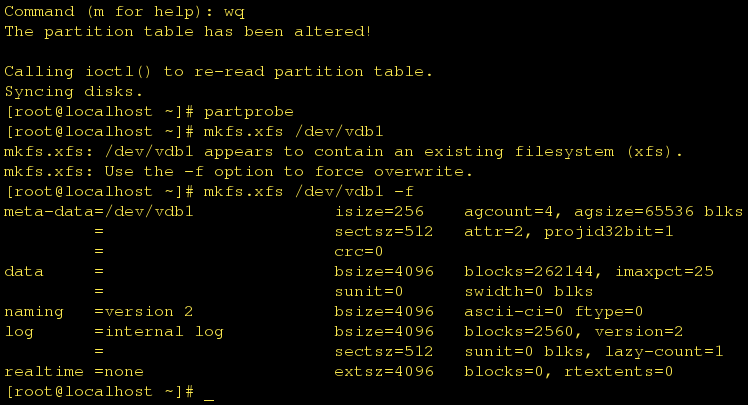Click the "meta-data=/dev/vdb1" output text
748x405 pixels.
99,211
